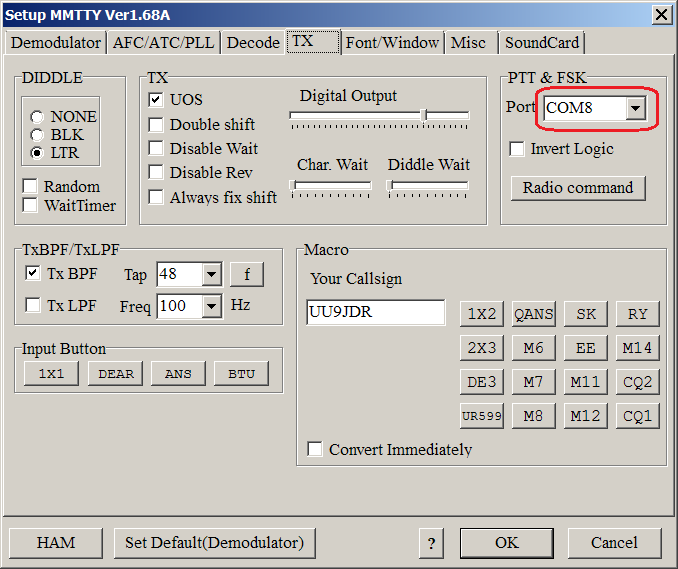Open the SoundCard tab
Image resolution: width=678 pixels, height=569 pixels.
pyautogui.click(x=542, y=43)
